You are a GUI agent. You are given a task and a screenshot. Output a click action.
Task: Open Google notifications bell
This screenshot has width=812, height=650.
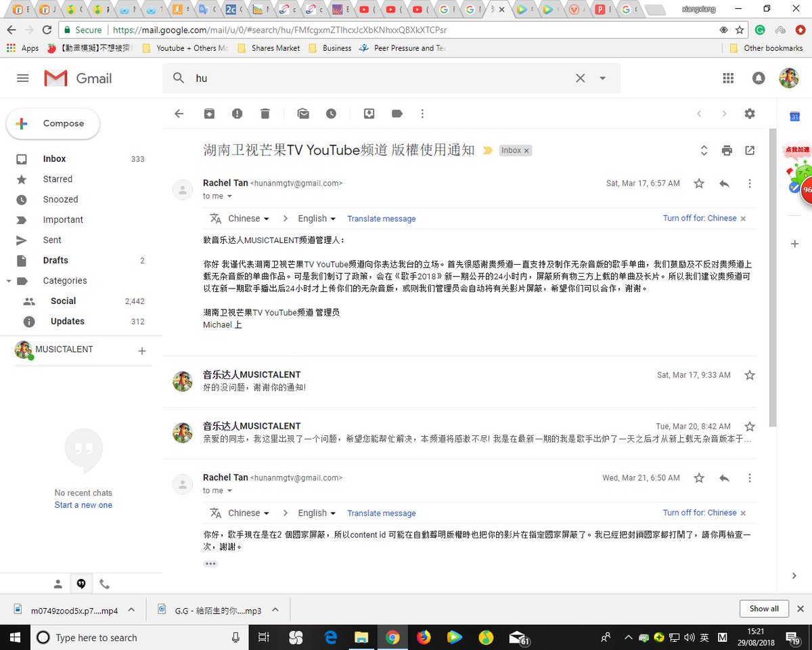click(759, 78)
